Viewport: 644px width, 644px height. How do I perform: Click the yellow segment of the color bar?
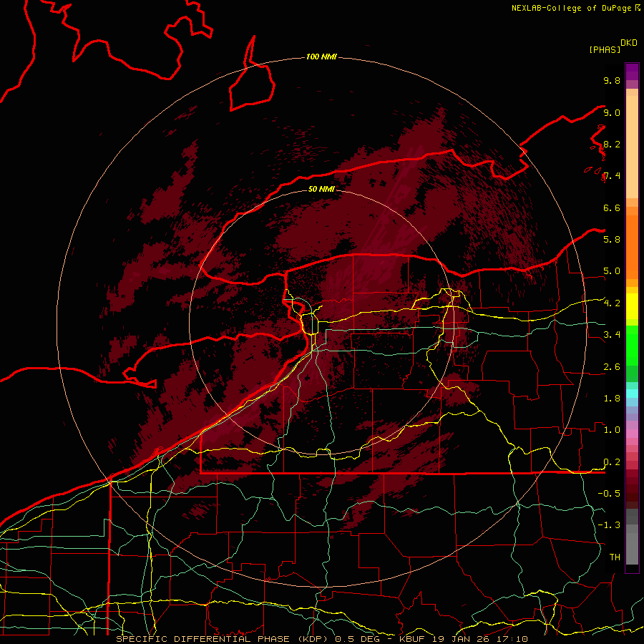(x=632, y=306)
